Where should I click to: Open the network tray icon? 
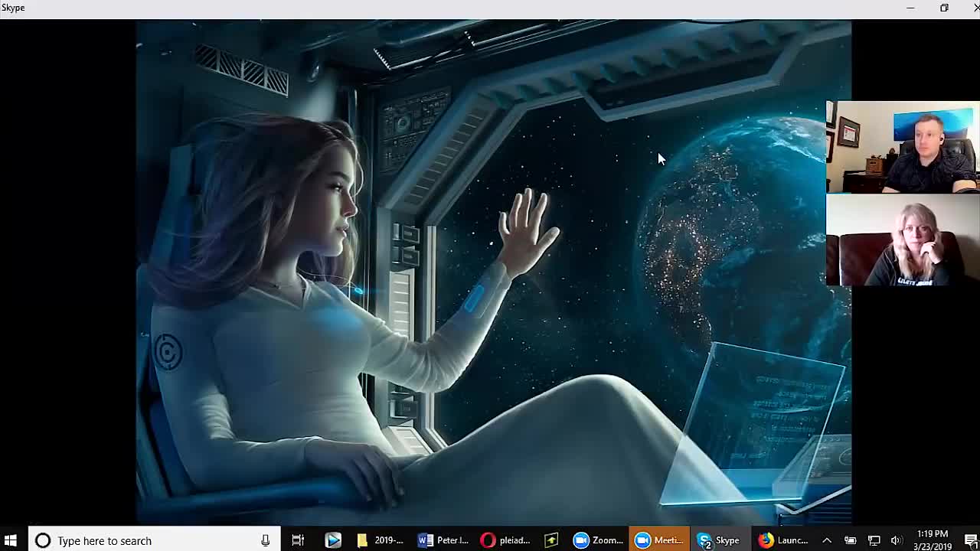point(874,540)
